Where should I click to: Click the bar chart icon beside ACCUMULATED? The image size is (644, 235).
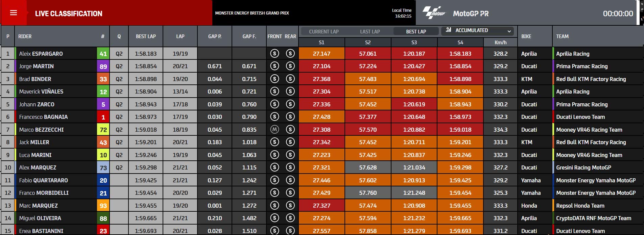[449, 30]
